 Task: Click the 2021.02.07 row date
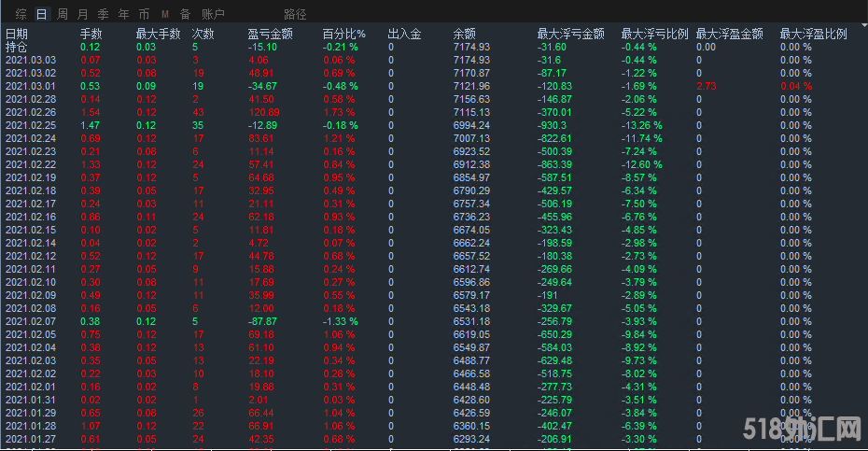pos(31,321)
